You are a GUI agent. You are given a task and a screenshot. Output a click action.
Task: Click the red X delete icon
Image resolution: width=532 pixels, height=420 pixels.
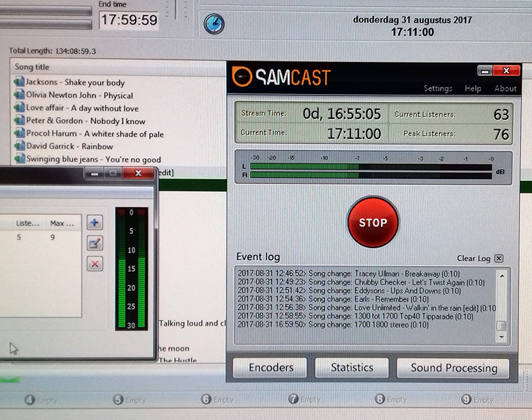95,263
